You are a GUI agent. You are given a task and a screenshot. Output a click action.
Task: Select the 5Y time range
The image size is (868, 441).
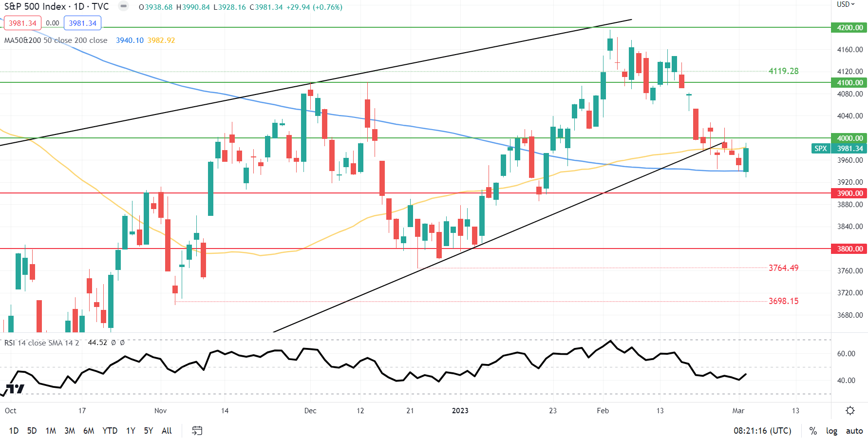pyautogui.click(x=149, y=431)
